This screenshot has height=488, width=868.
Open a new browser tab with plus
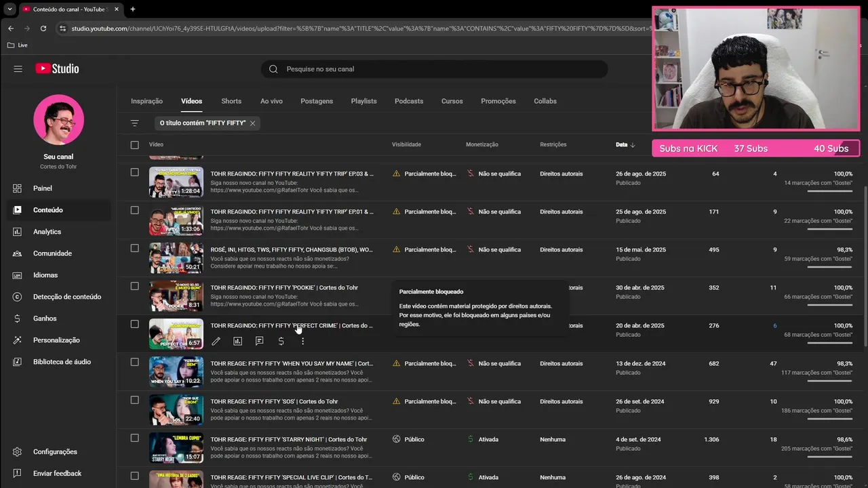(x=132, y=9)
